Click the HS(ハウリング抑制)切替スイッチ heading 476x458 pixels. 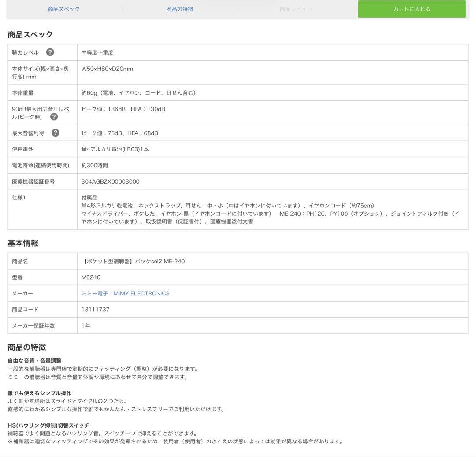[x=48, y=425]
